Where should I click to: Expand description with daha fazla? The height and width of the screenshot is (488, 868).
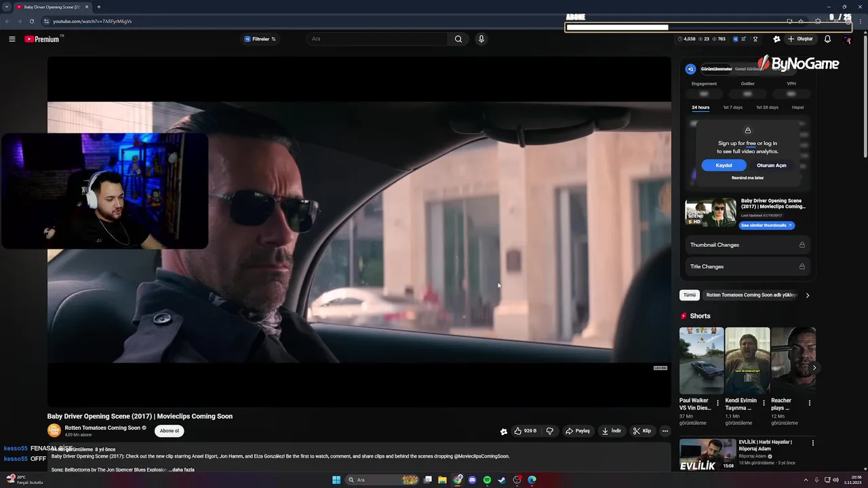point(182,470)
